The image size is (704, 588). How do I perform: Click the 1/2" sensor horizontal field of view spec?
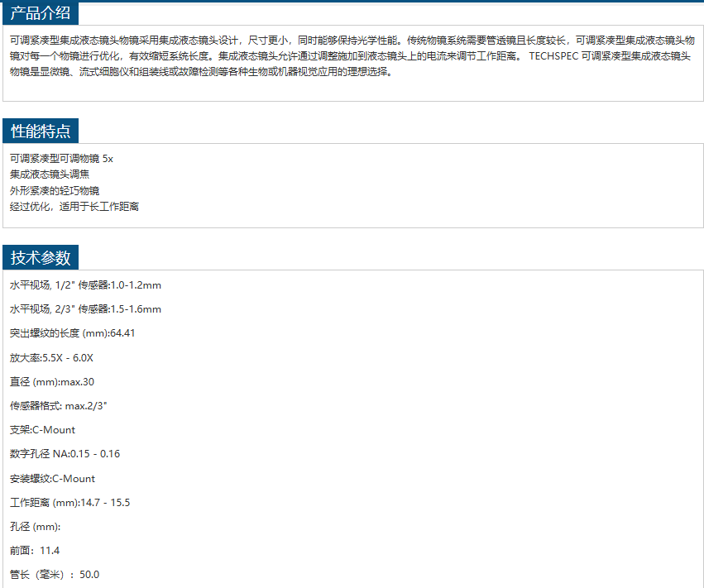[x=85, y=285]
